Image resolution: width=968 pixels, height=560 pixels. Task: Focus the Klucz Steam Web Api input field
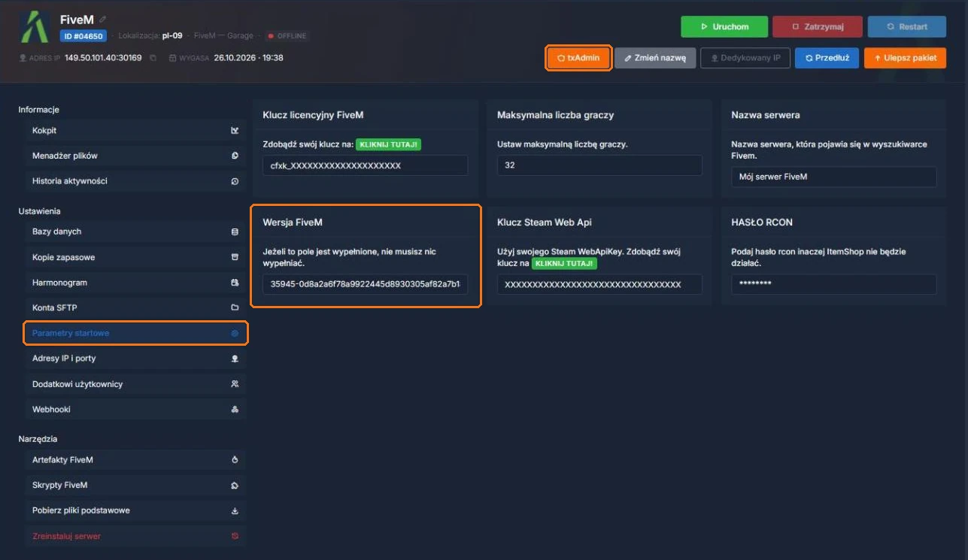(x=599, y=285)
